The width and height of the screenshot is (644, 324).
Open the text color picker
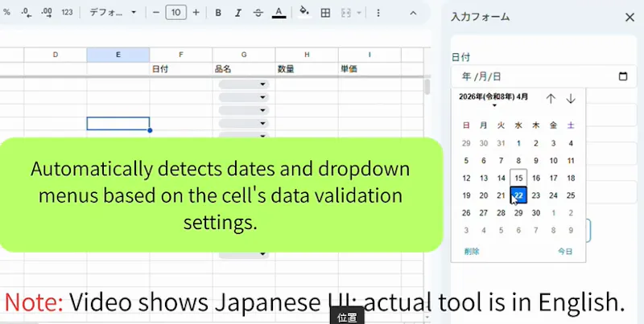coord(279,13)
